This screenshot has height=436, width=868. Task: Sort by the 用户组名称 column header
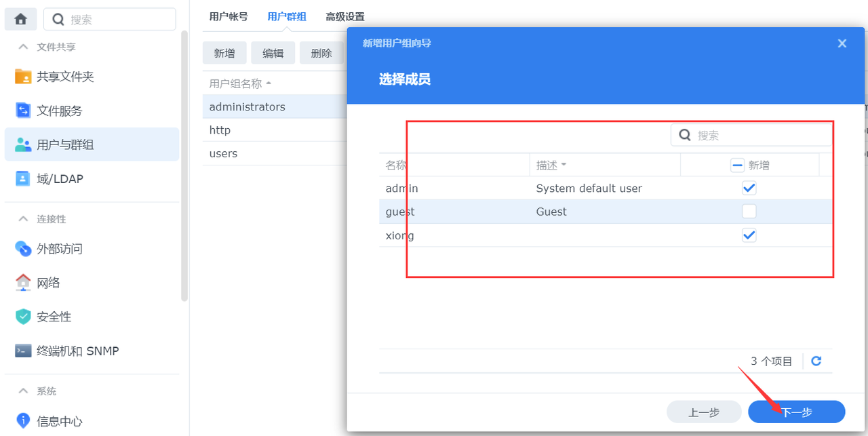[x=240, y=83]
